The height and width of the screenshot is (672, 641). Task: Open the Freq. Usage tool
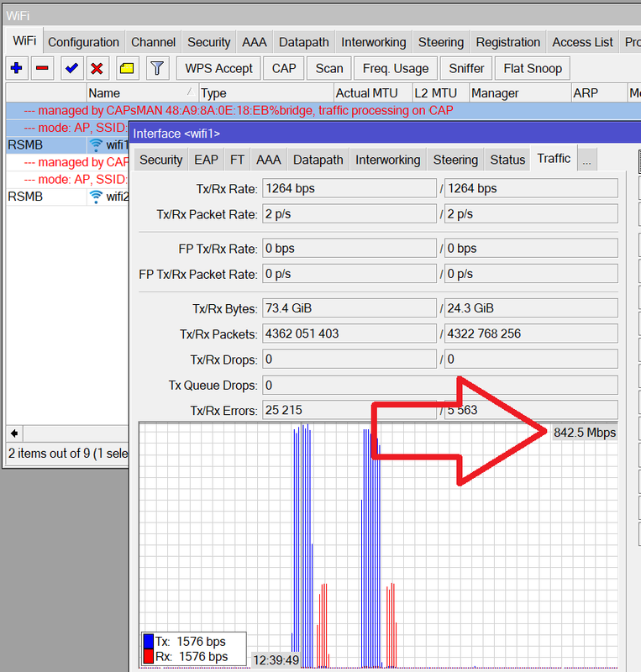pos(396,68)
